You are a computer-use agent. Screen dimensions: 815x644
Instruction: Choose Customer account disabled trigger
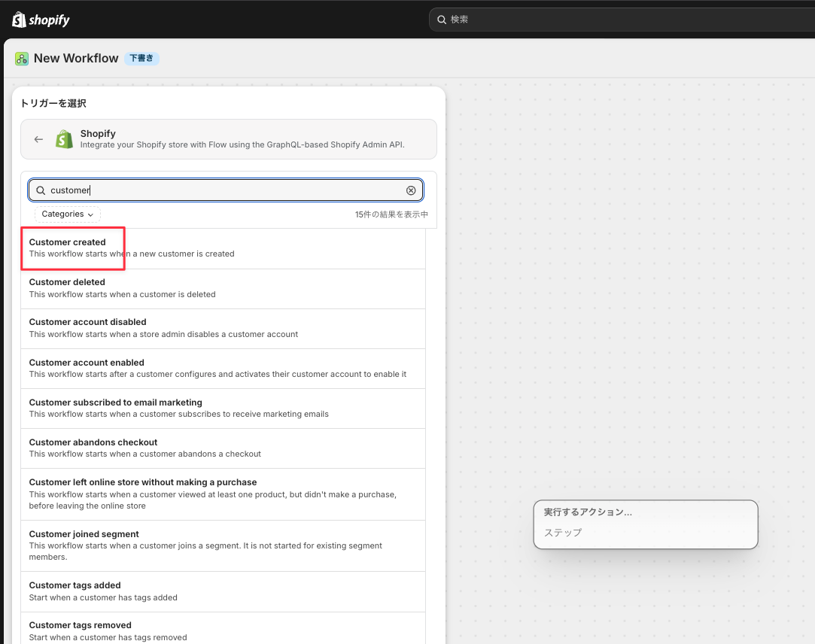(223, 329)
